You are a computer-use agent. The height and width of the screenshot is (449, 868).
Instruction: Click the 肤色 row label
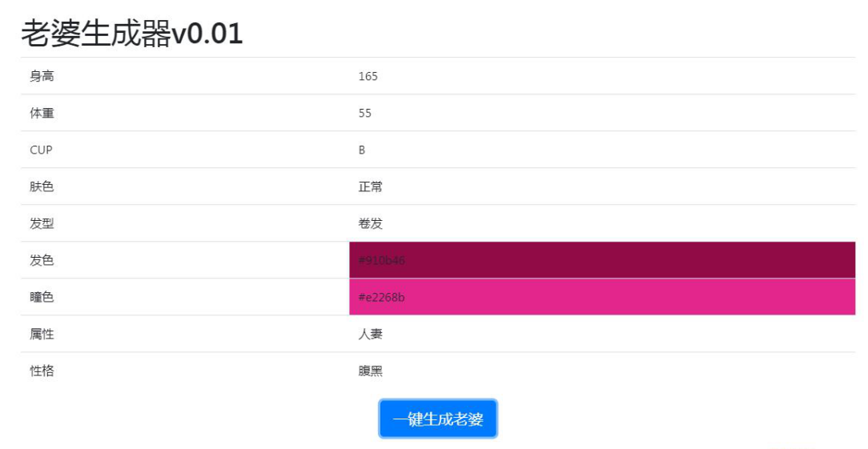pos(42,187)
